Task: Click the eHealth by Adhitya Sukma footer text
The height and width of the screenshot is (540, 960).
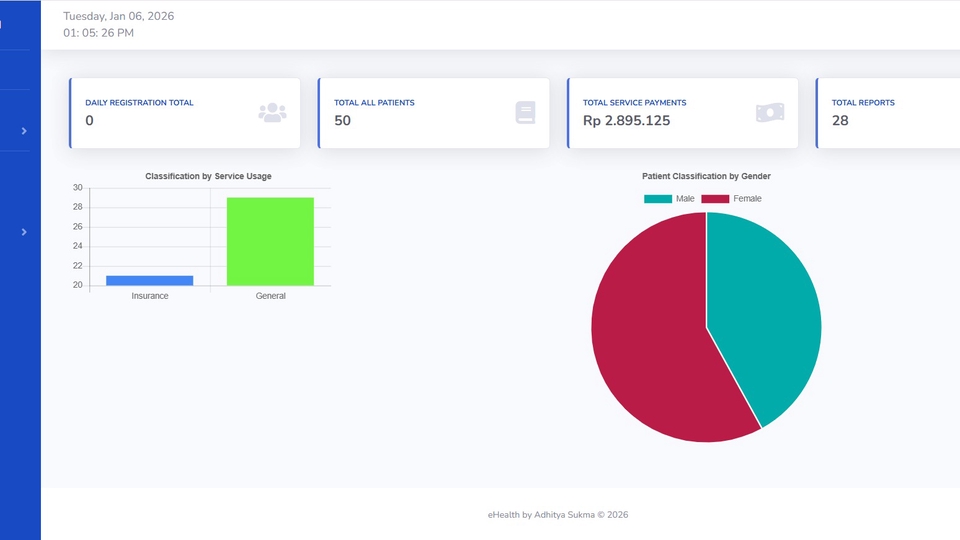Action: pos(557,515)
